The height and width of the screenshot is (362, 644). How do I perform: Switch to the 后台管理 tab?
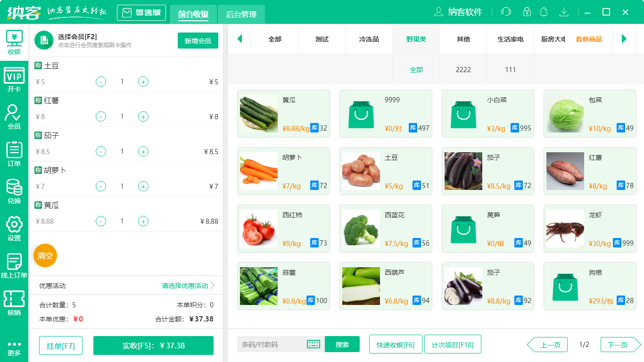pyautogui.click(x=240, y=15)
